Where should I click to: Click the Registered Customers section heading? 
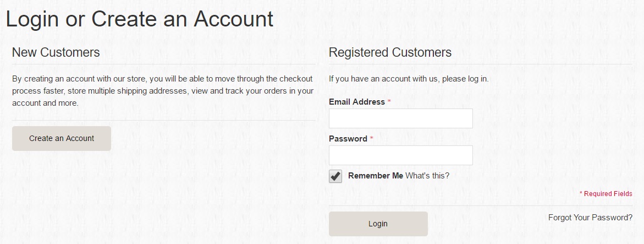pyautogui.click(x=390, y=52)
